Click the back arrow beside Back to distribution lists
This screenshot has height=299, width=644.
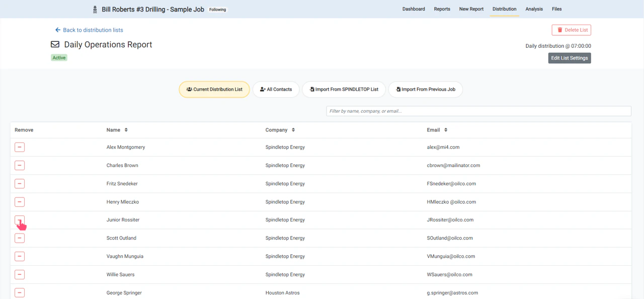[x=57, y=30]
